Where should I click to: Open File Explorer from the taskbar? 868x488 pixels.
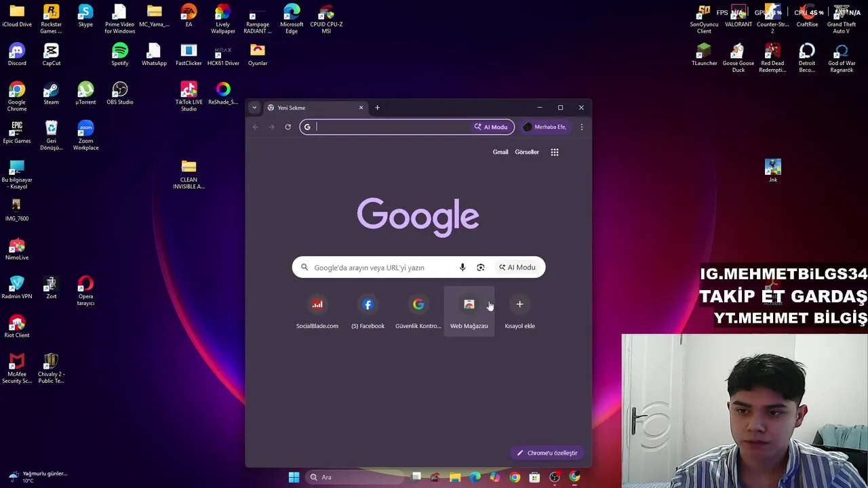pyautogui.click(x=455, y=477)
